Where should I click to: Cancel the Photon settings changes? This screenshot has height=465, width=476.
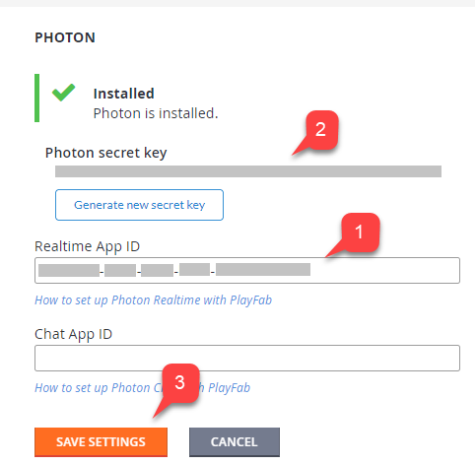[x=235, y=441]
